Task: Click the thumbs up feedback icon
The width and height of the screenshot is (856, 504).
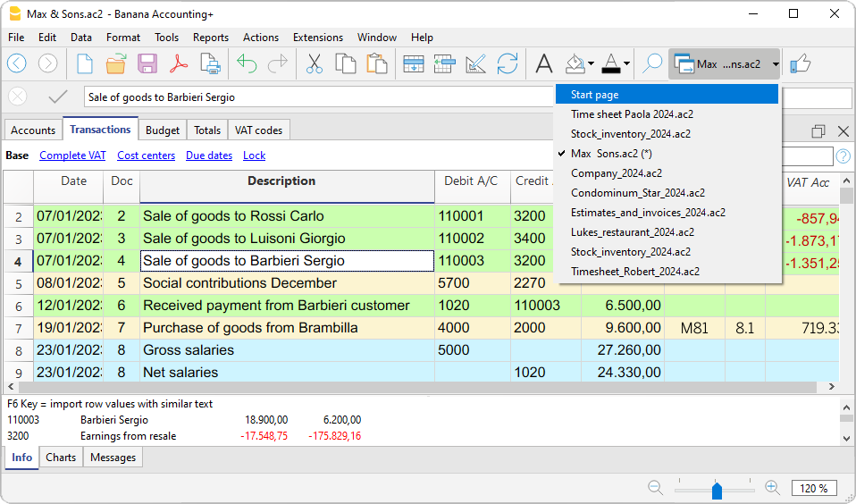Action: pyautogui.click(x=801, y=63)
